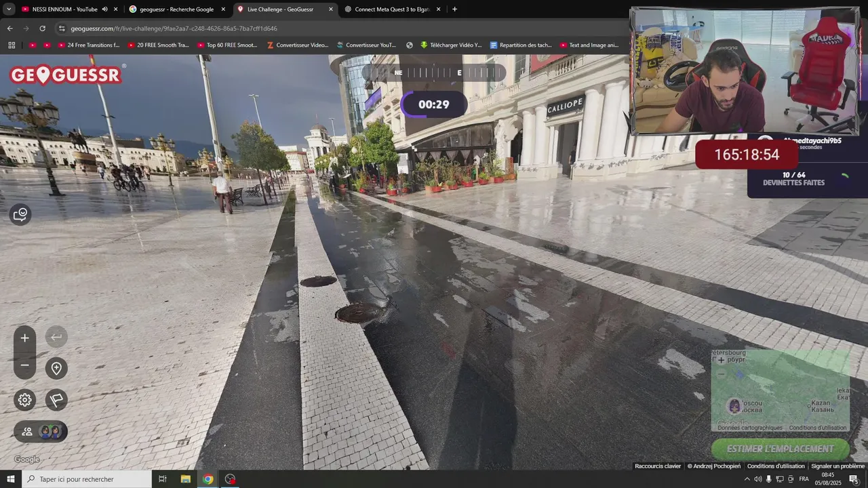Open the players list with avatars
868x488 pixels.
(41, 431)
